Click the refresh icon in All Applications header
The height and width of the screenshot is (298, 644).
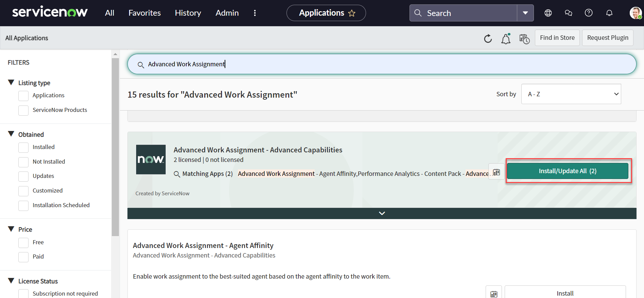pos(488,38)
